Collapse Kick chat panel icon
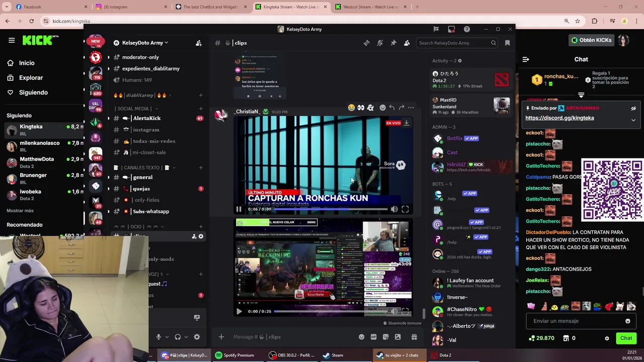644x362 pixels. (x=526, y=59)
